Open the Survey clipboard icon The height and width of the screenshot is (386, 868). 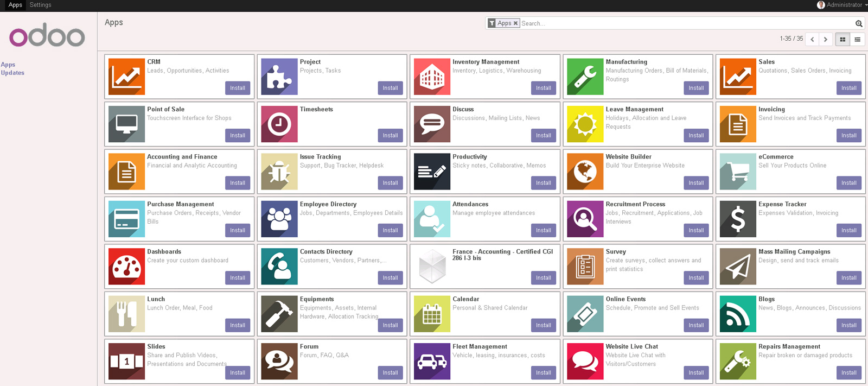pyautogui.click(x=585, y=267)
